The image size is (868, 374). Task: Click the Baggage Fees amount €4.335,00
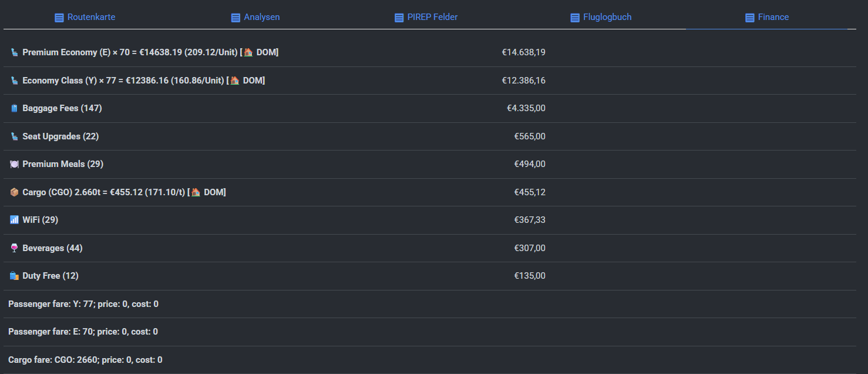click(x=526, y=108)
